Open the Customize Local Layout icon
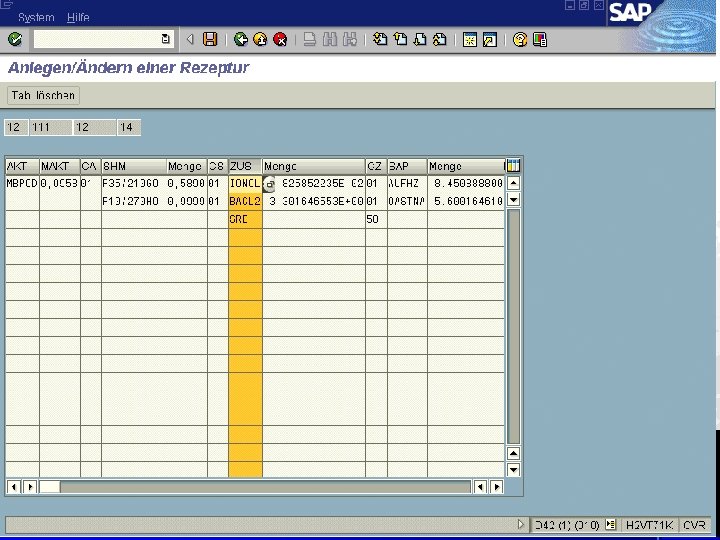 pyautogui.click(x=540, y=39)
